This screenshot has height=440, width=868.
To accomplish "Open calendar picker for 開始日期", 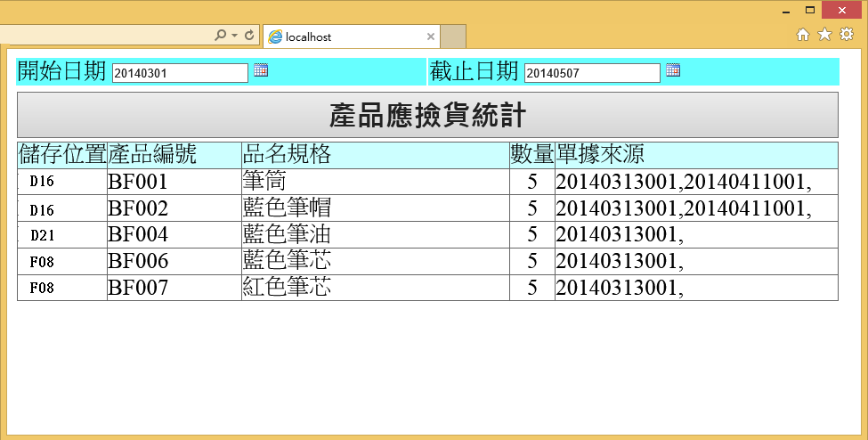I will [x=261, y=70].
